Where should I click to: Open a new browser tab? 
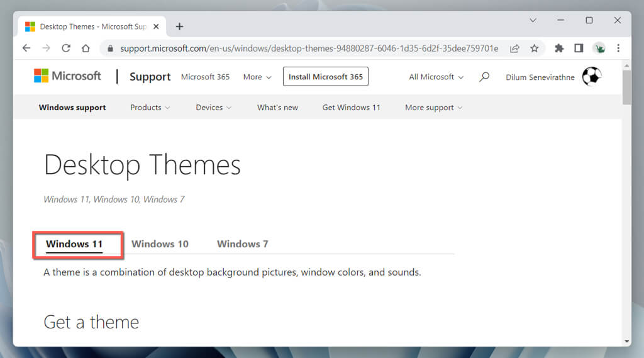180,26
